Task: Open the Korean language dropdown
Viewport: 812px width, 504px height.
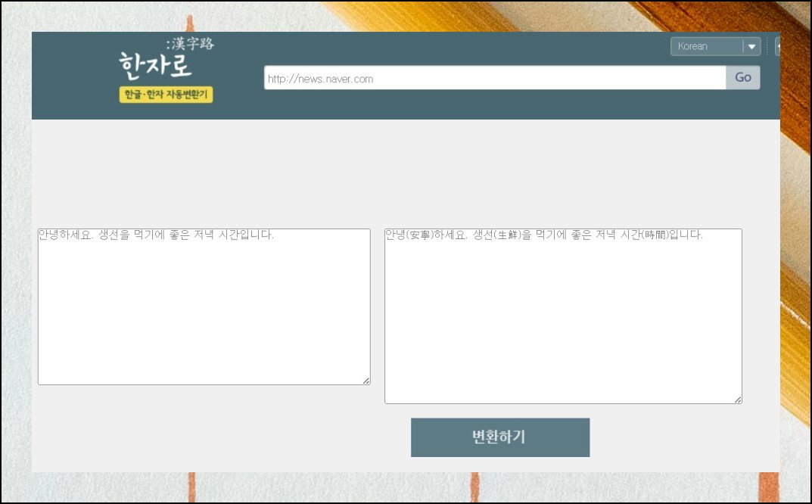Action: tap(715, 46)
